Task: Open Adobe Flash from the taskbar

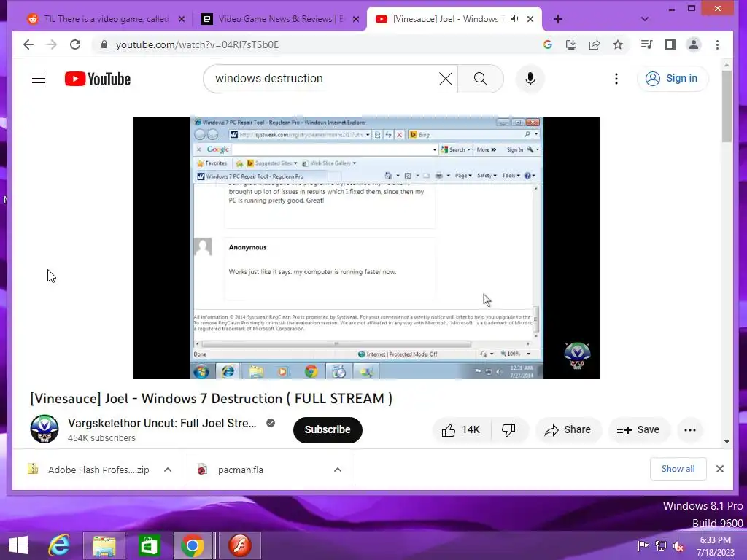Action: pyautogui.click(x=239, y=545)
